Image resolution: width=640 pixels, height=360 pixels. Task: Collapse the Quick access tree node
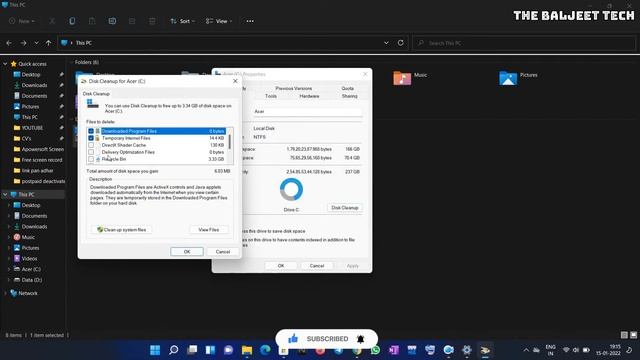(x=5, y=64)
